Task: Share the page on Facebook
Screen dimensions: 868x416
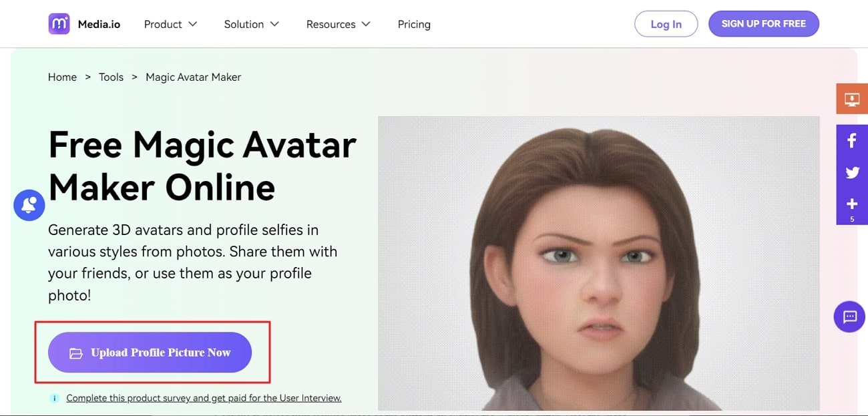Action: (851, 141)
